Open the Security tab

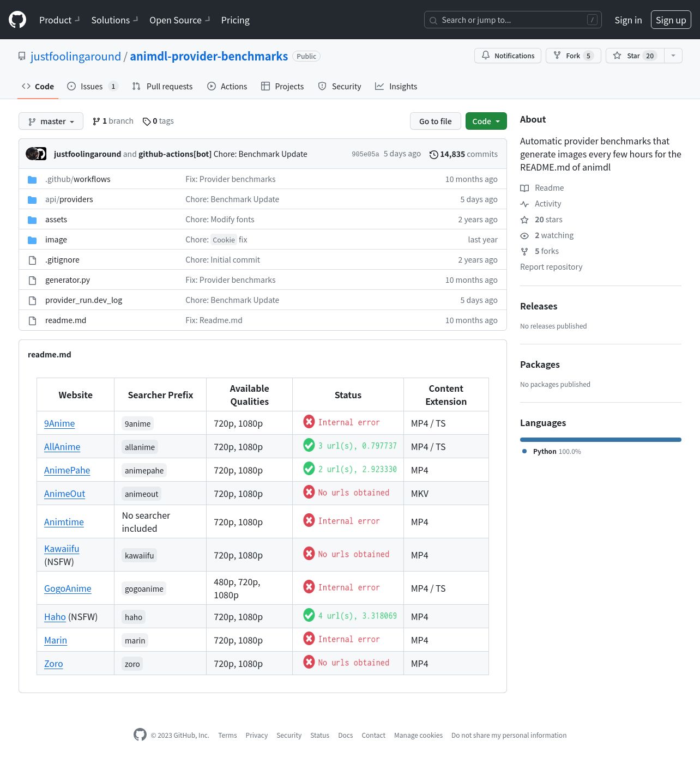click(340, 86)
